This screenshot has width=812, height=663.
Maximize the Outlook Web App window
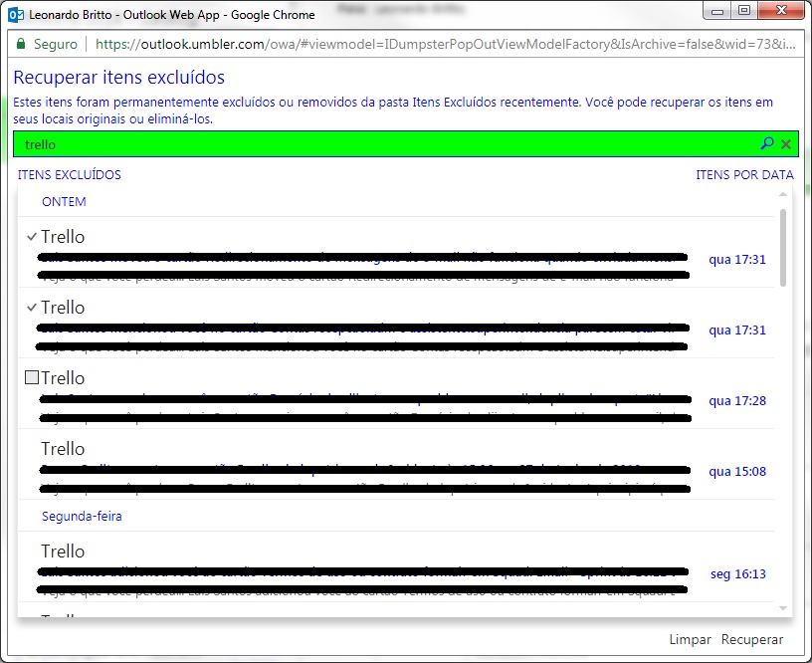[744, 11]
